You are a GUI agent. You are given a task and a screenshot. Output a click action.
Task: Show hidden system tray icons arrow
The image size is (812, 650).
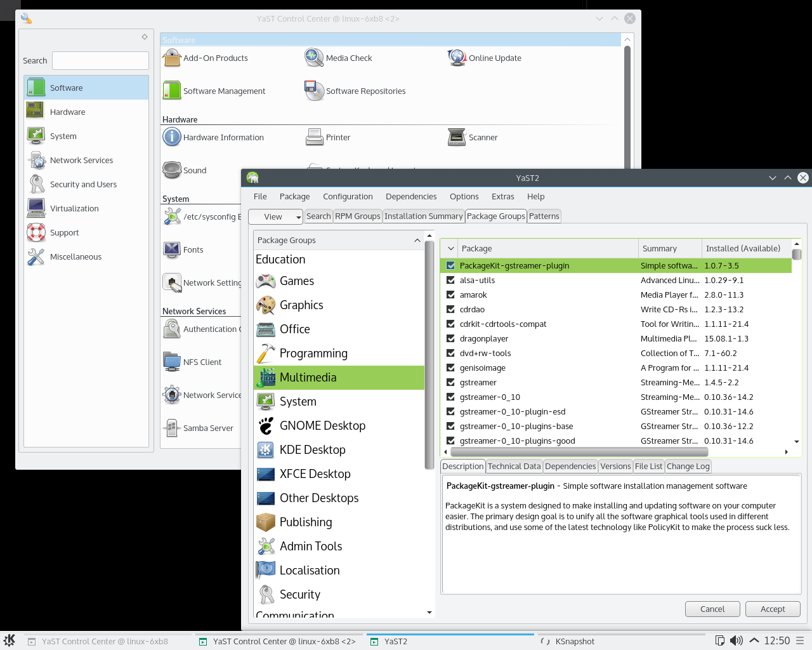tap(754, 641)
